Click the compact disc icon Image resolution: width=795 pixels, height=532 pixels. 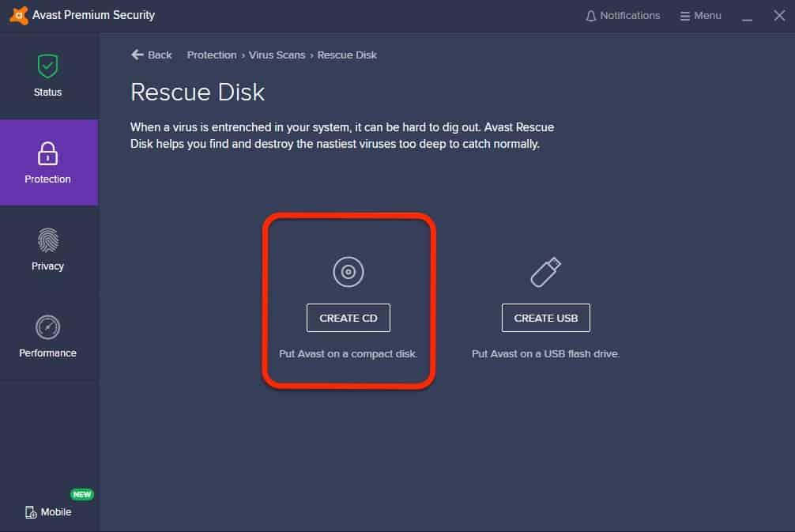349,272
